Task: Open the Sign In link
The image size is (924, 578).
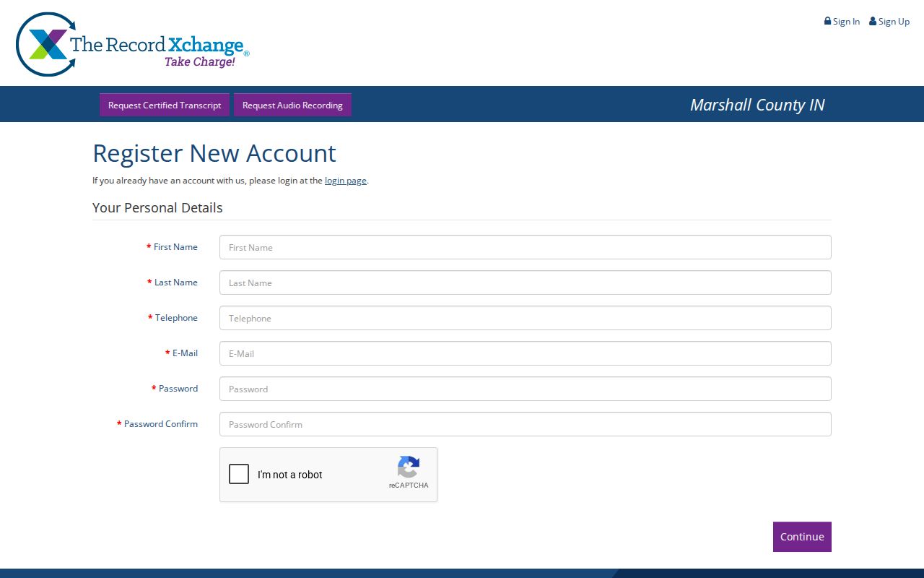Action: click(x=842, y=22)
